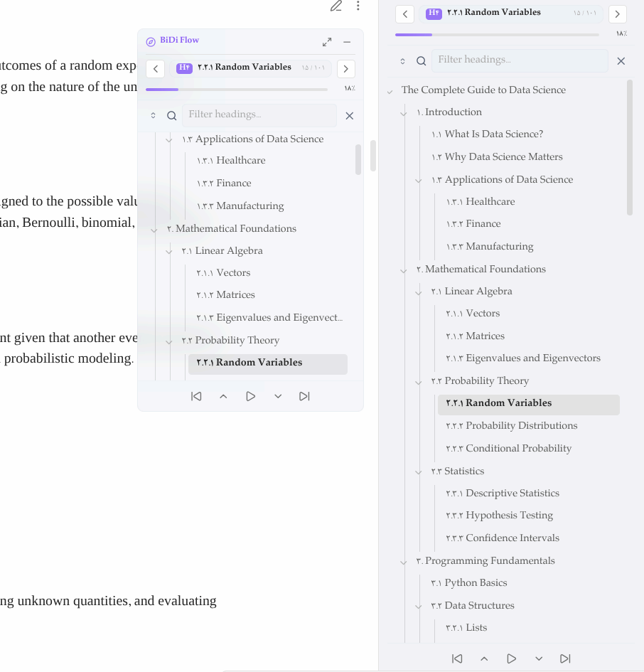Move down one heading in sidebar
This screenshot has height=672, width=644.
pyautogui.click(x=539, y=658)
